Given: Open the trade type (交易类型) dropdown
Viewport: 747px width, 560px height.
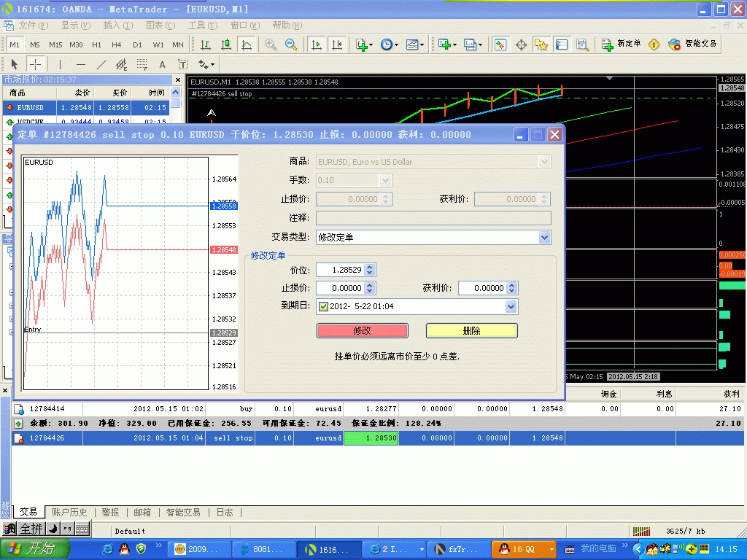Looking at the screenshot, I should 544,237.
